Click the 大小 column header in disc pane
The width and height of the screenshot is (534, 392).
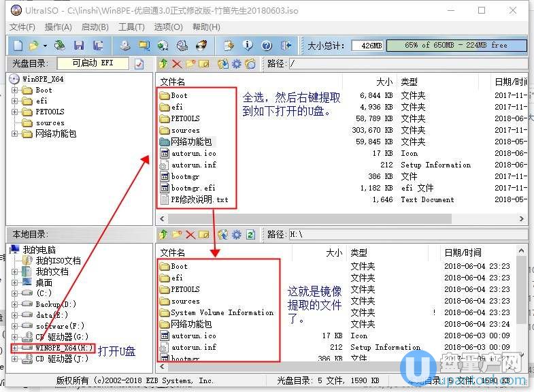384,82
